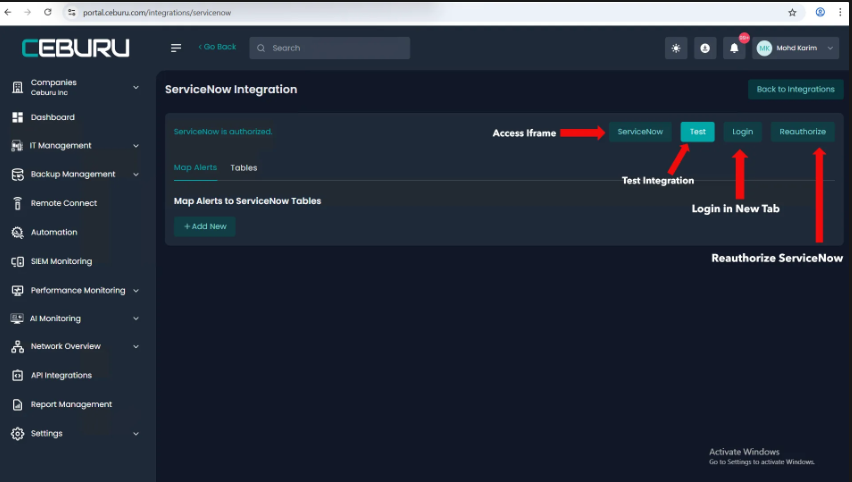The height and width of the screenshot is (482, 852).
Task: Click the ServiceNow iframe button
Action: 640,132
